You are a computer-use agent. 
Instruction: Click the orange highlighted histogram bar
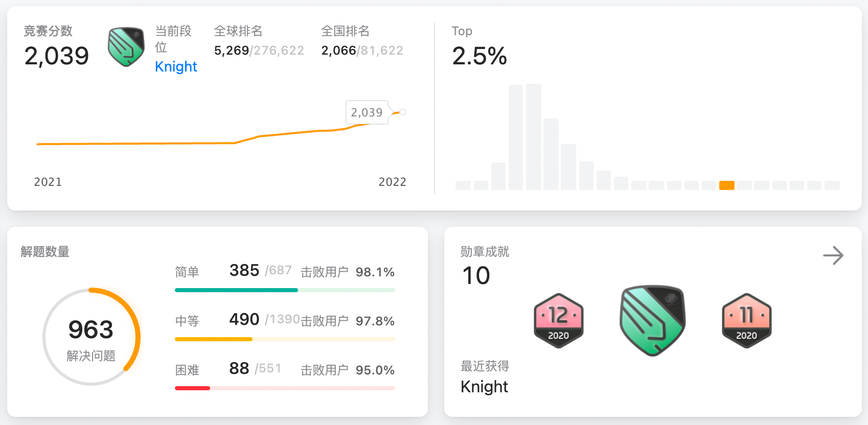[726, 185]
